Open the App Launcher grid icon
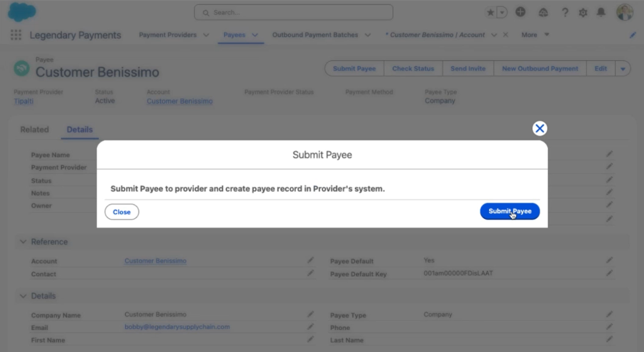 [x=16, y=35]
